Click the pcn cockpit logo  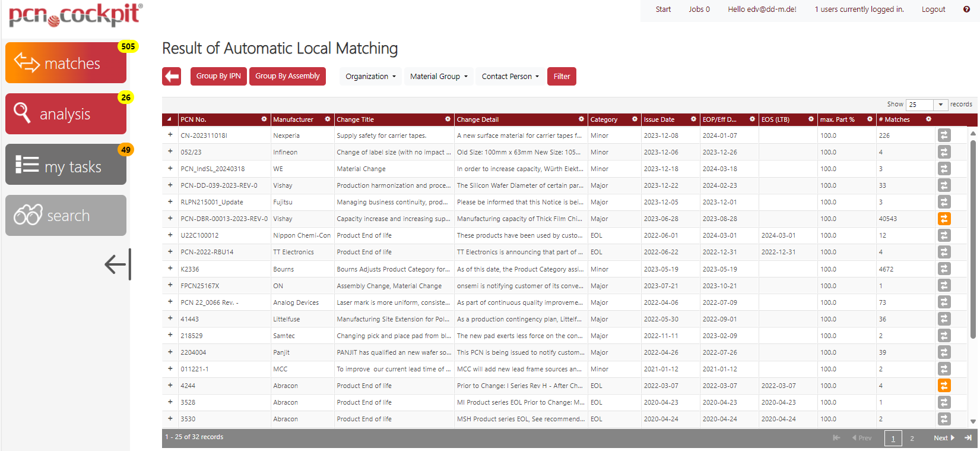click(75, 15)
